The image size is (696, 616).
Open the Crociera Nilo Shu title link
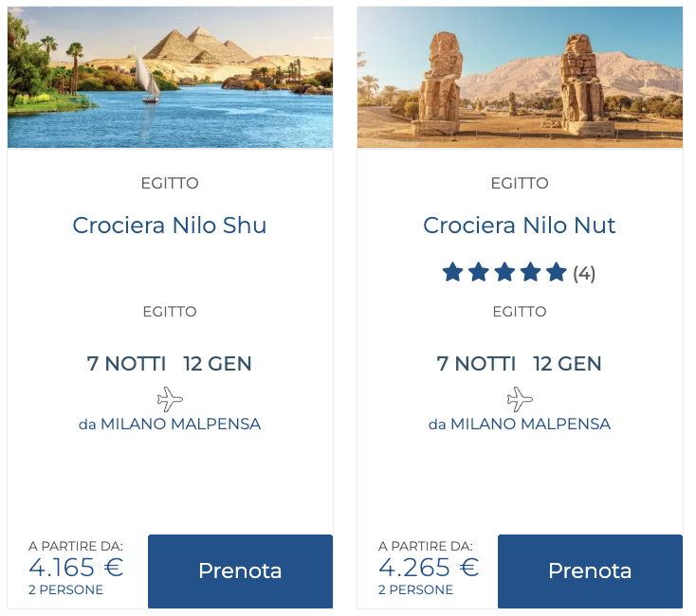[x=170, y=226]
